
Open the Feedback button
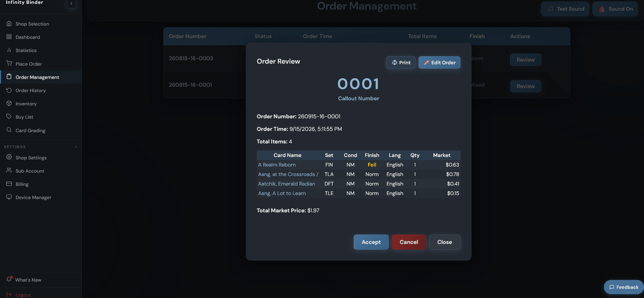coord(624,287)
